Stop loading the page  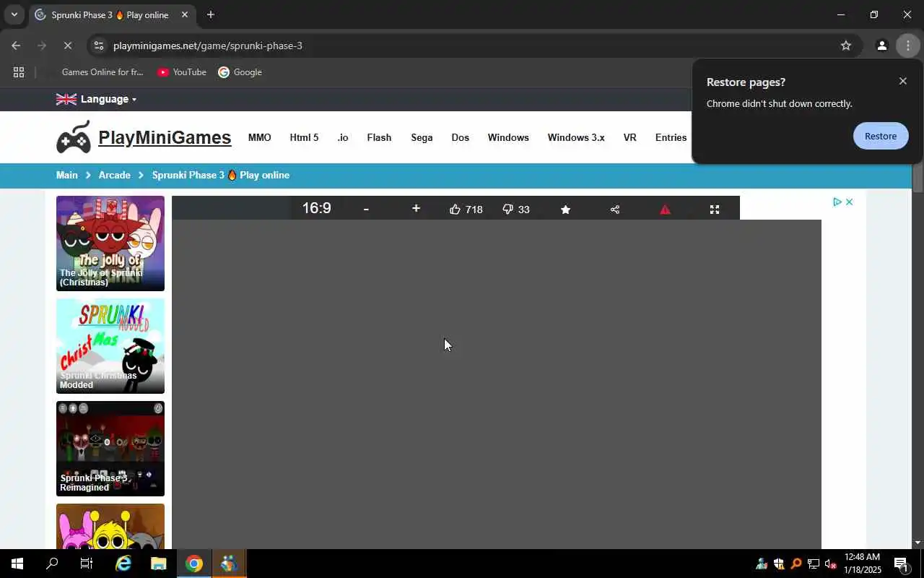click(x=67, y=46)
